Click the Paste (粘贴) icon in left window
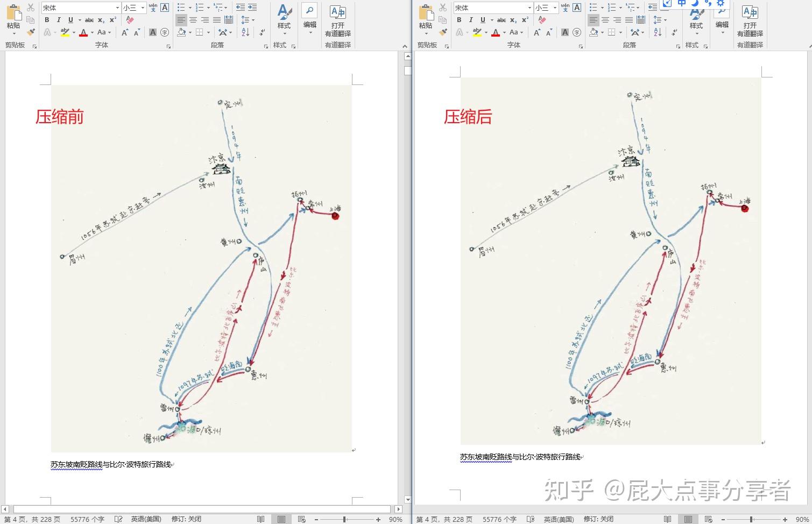The width and height of the screenshot is (812, 524). (x=13, y=18)
